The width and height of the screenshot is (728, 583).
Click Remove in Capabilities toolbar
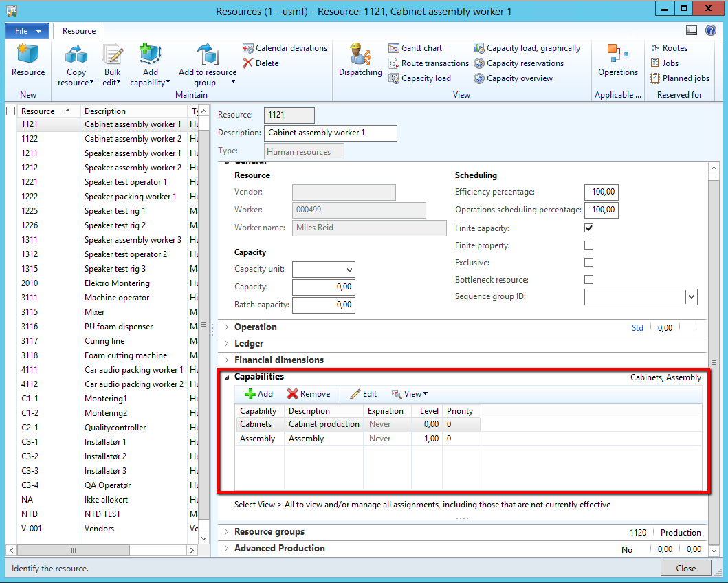309,394
